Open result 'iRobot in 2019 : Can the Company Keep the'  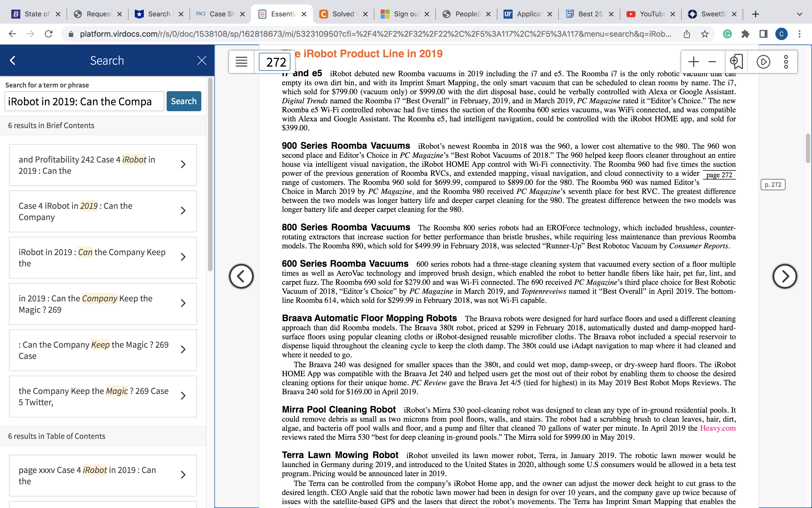pos(103,258)
